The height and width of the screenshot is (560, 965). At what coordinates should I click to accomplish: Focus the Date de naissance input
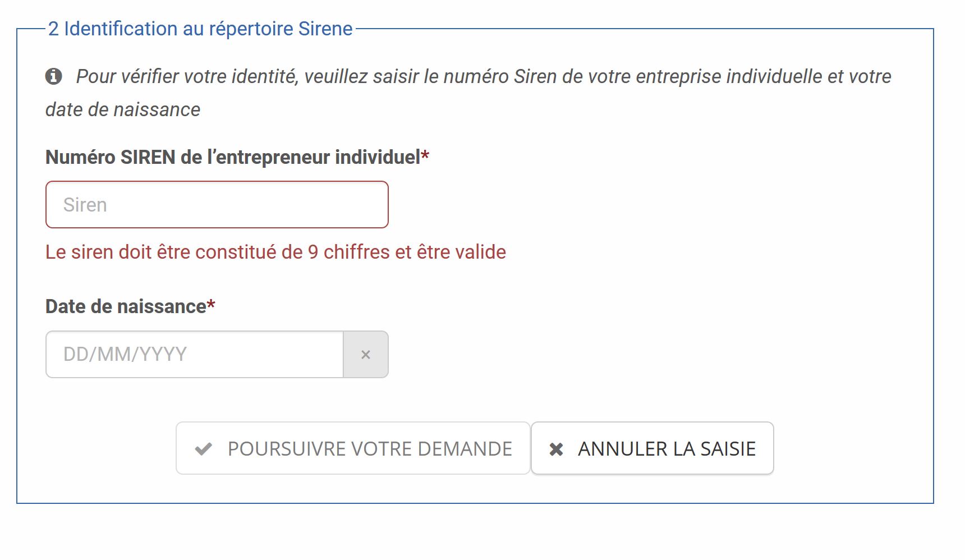[x=194, y=355]
